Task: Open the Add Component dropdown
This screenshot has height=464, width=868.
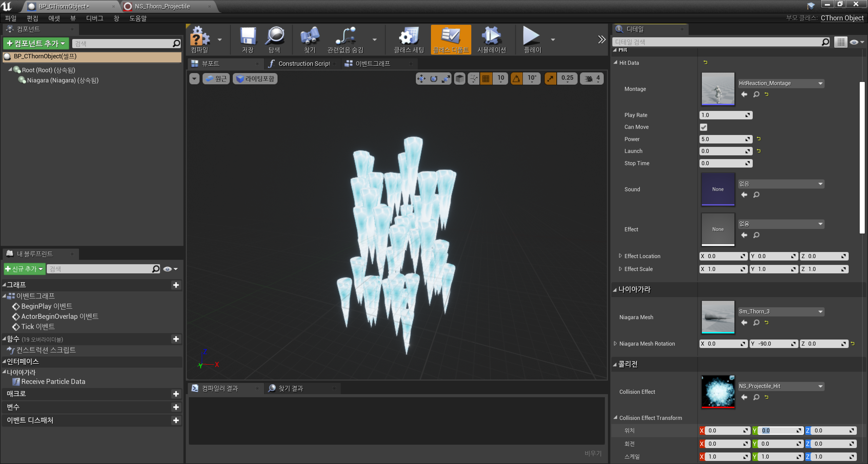Action: click(36, 43)
